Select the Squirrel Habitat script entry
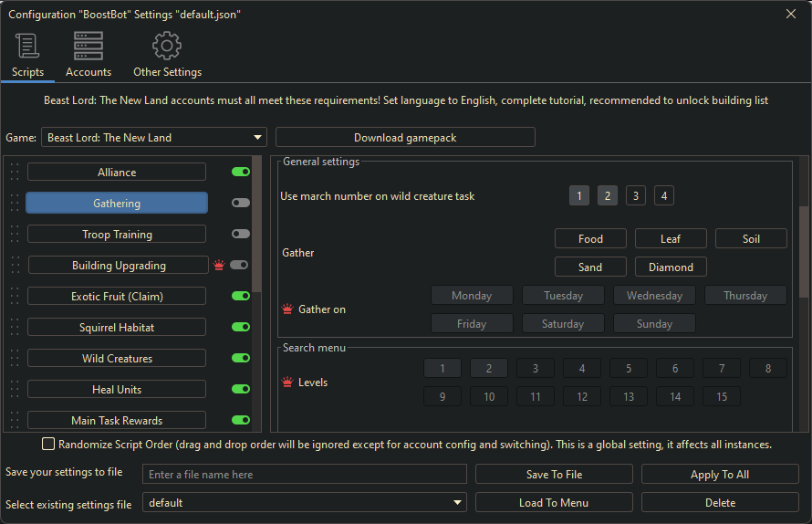812x524 pixels. (x=117, y=328)
